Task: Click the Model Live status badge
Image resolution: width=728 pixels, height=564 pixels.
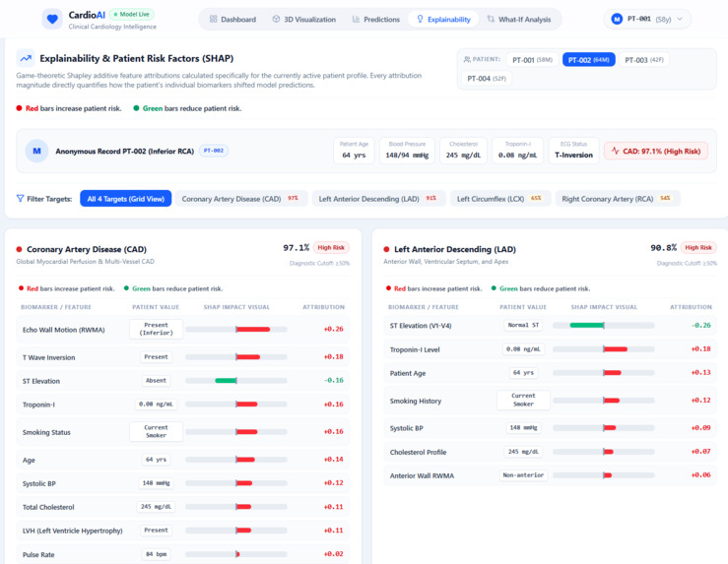Action: pyautogui.click(x=132, y=15)
